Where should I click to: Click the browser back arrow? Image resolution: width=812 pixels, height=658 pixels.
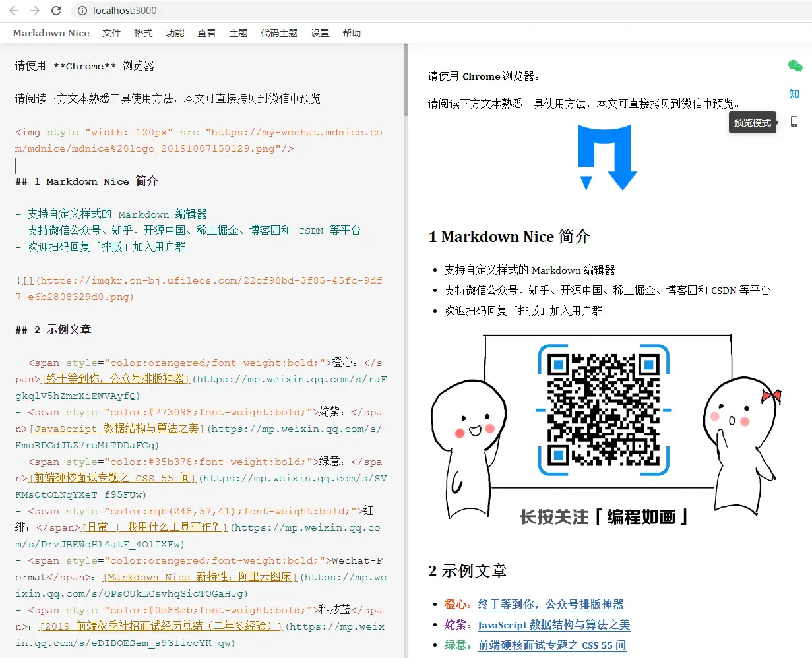click(14, 11)
